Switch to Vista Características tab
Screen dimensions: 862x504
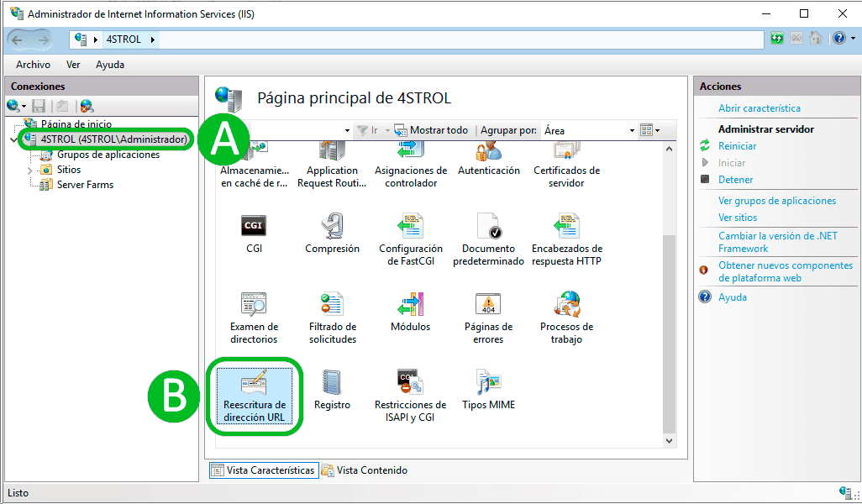tap(264, 470)
